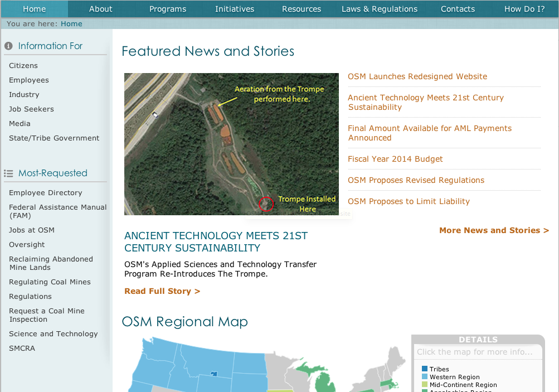559x392 pixels.
Task: Open the Contacts menu
Action: point(458,9)
